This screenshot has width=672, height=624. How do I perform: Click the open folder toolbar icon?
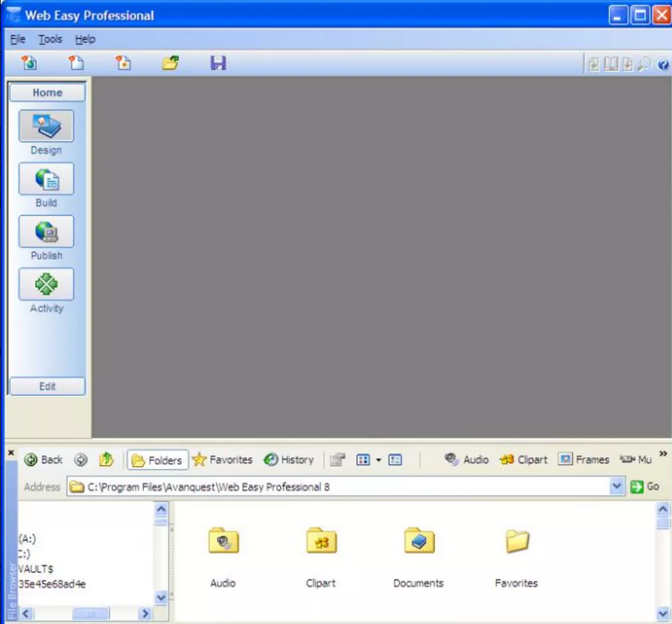click(171, 63)
